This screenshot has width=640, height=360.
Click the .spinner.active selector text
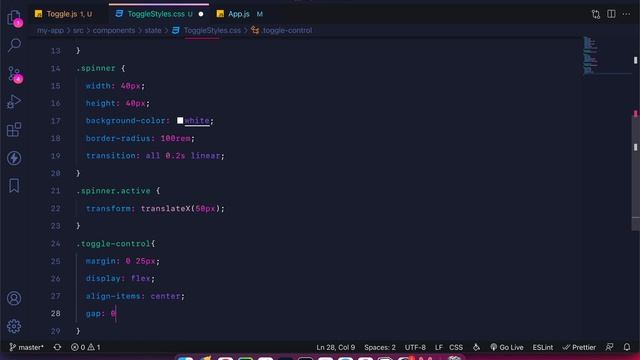113,191
